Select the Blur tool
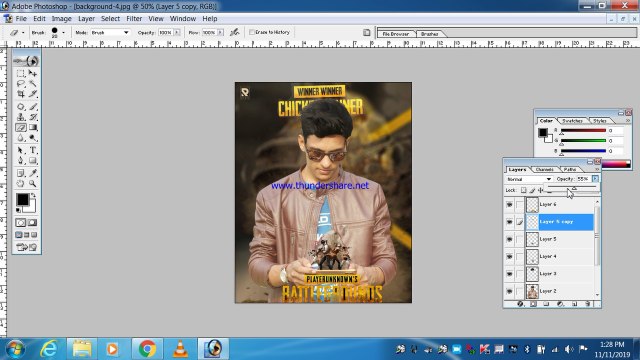 click(20, 138)
